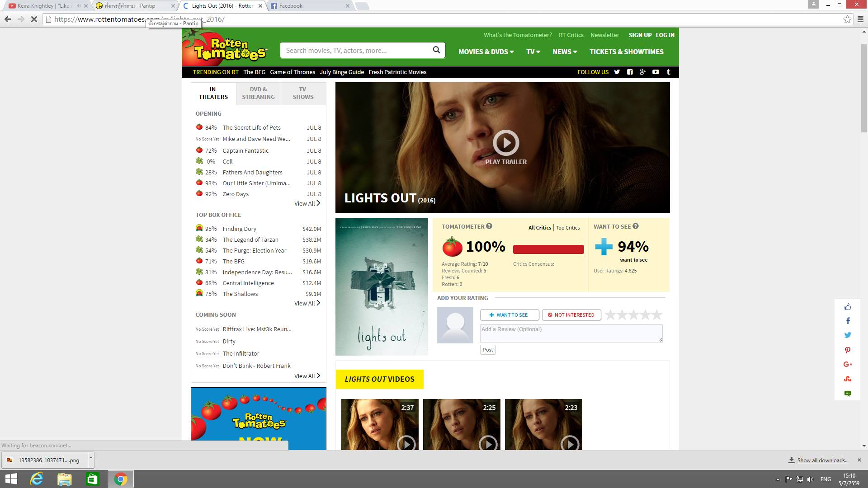The image size is (868, 488).
Task: Click Show all downloads link
Action: pos(823,460)
